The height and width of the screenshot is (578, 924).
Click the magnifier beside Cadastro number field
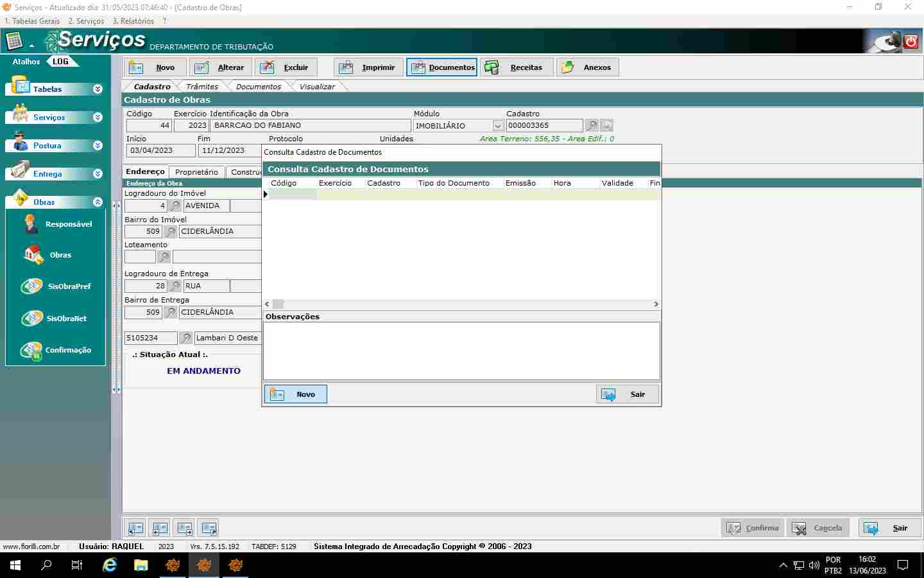pos(592,126)
